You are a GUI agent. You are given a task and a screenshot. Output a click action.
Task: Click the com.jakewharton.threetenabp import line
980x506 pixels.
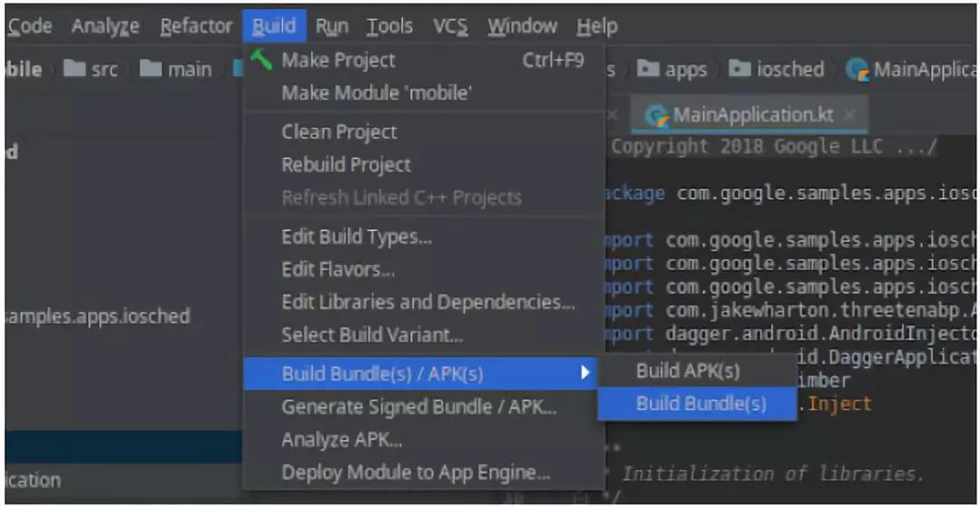click(x=789, y=310)
